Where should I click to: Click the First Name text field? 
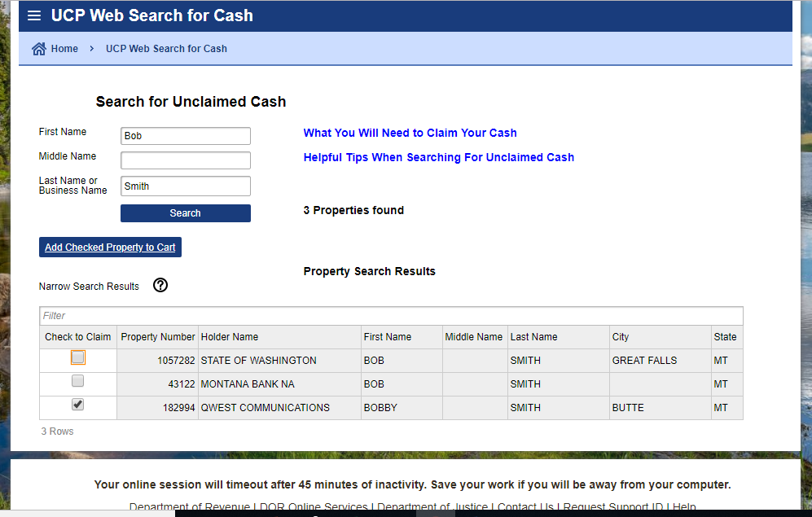pos(185,135)
